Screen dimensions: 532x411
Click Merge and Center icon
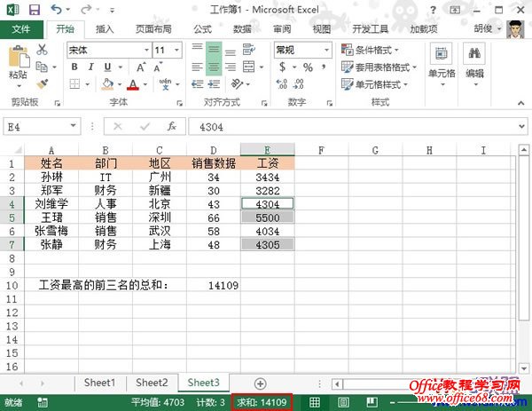point(248,67)
